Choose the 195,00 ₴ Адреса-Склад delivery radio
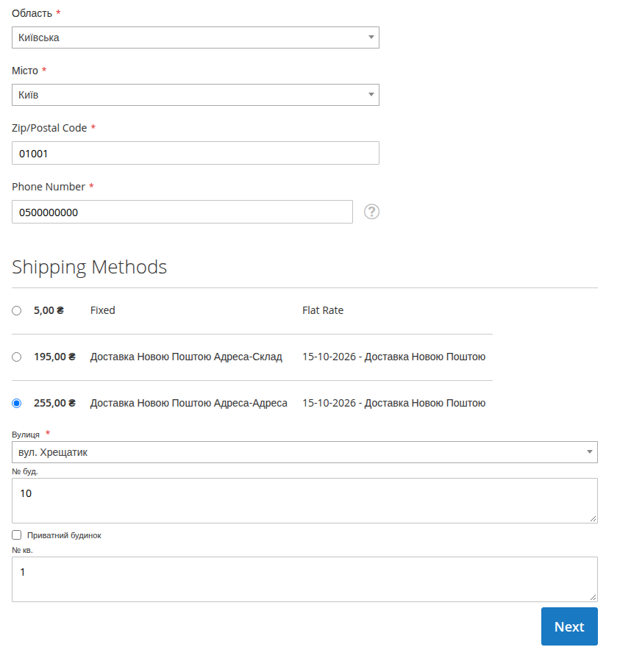631x672 pixels. coord(17,357)
